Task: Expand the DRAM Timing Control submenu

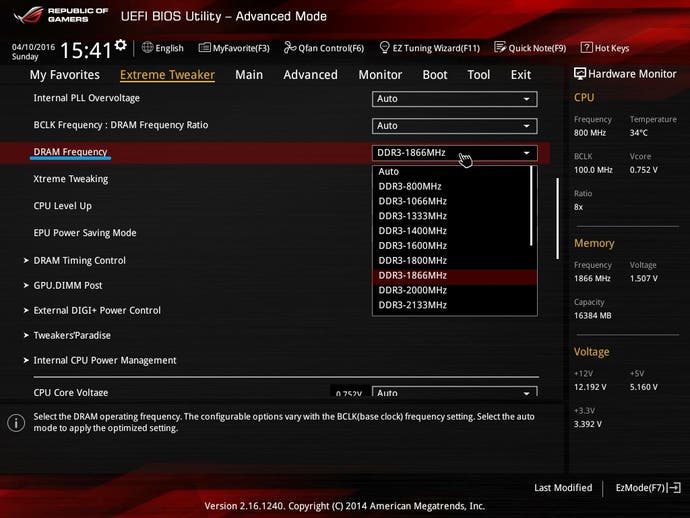Action: [x=80, y=261]
